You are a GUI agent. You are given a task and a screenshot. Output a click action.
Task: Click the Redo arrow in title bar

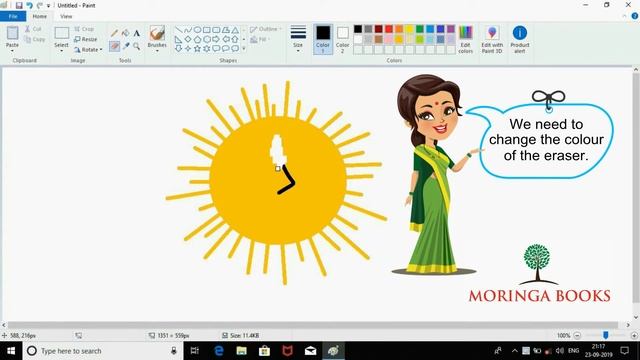click(x=40, y=5)
